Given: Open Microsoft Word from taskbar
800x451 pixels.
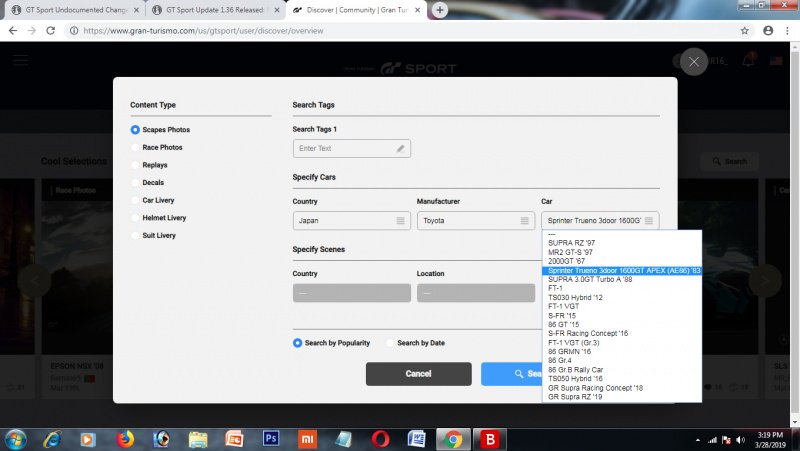Looking at the screenshot, I should tap(416, 439).
